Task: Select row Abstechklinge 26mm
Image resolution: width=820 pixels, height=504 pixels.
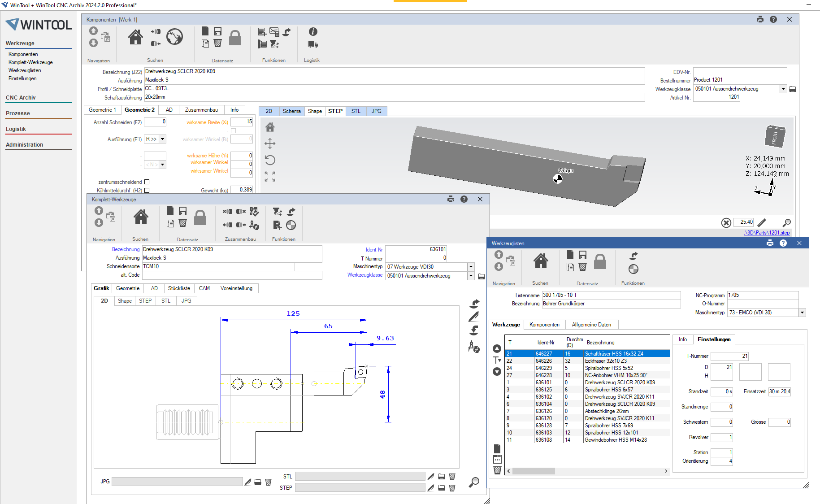Action: coord(587,411)
